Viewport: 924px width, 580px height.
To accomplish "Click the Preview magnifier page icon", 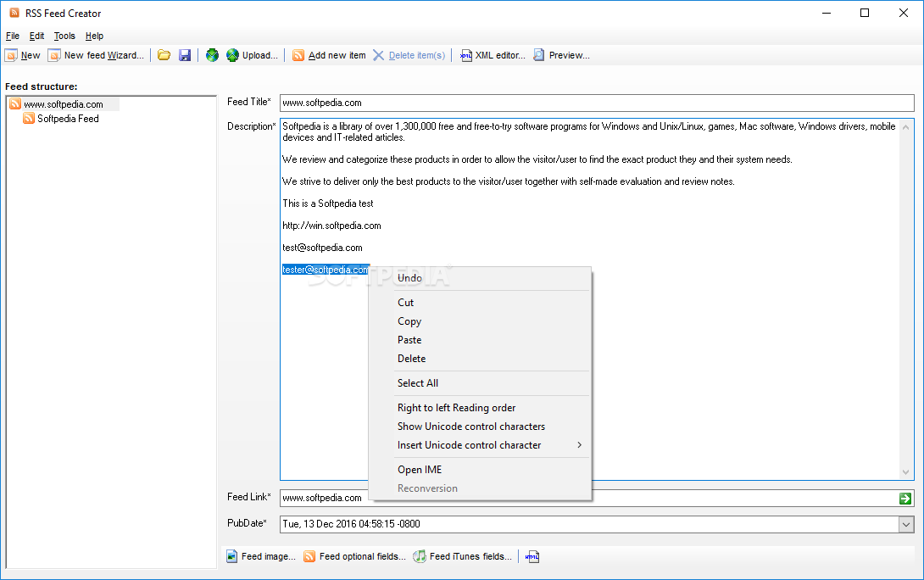I will click(x=538, y=55).
